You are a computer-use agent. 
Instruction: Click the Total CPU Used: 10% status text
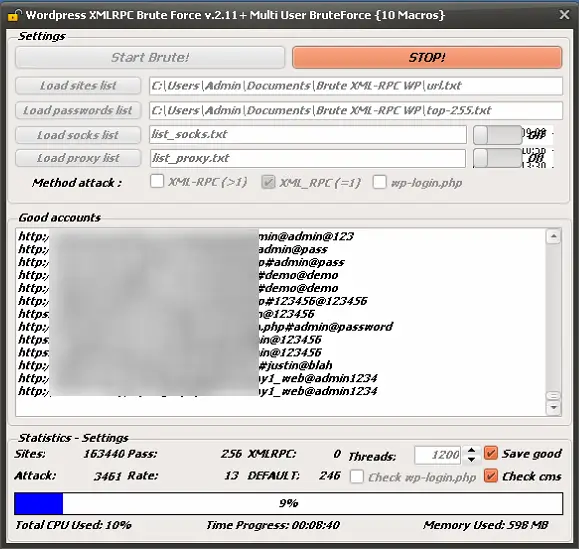(x=73, y=525)
